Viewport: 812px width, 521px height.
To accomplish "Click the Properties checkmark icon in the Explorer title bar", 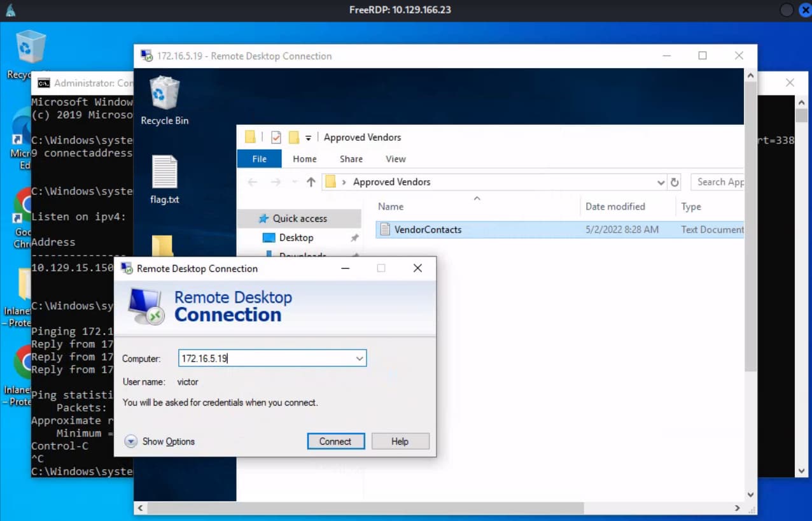I will pyautogui.click(x=276, y=137).
